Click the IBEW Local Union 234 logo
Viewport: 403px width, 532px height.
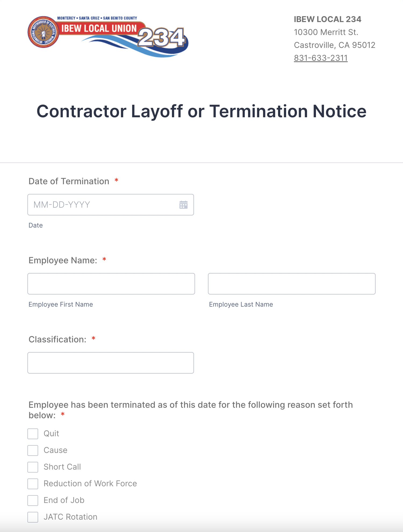[x=108, y=36]
